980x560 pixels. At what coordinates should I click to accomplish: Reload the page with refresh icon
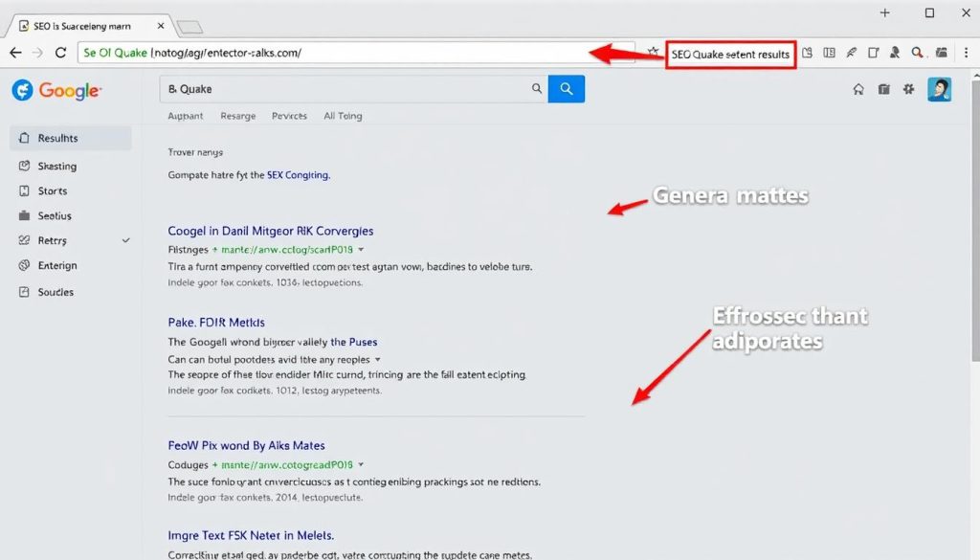pos(60,53)
